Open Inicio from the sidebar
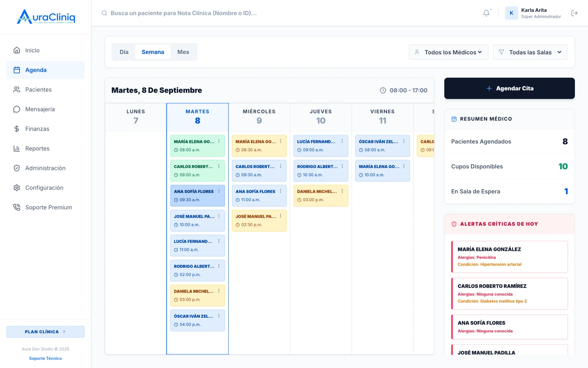The image size is (588, 368). (x=45, y=50)
